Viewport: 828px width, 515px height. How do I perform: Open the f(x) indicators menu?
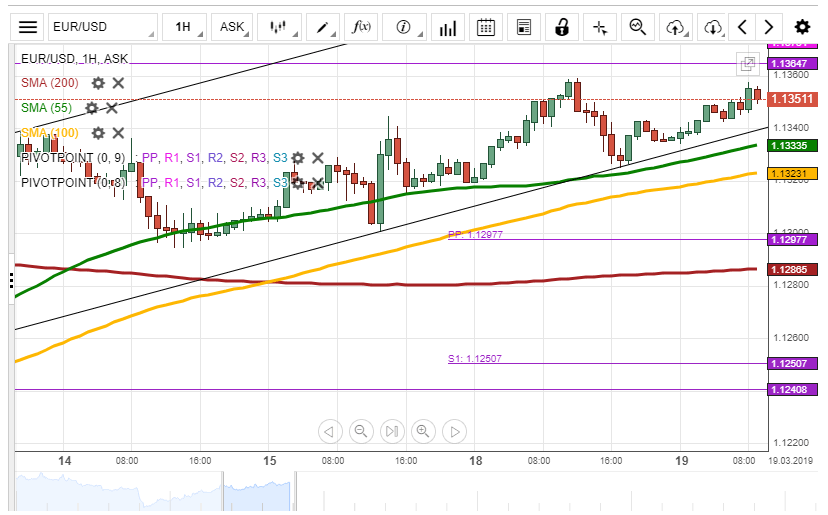pyautogui.click(x=363, y=27)
